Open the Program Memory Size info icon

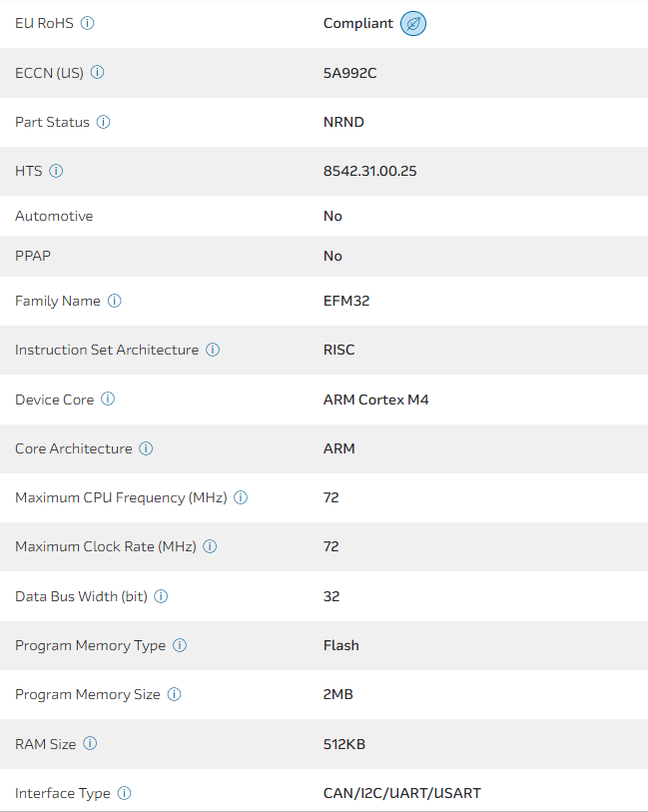(174, 694)
